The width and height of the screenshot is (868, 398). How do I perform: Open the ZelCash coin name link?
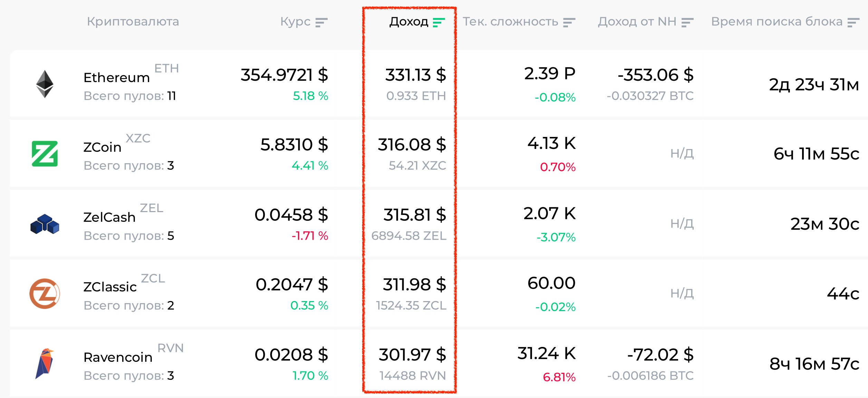(109, 217)
